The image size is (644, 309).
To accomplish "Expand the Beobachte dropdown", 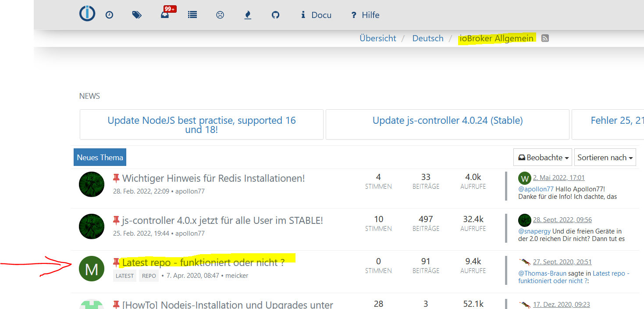I will (x=543, y=157).
